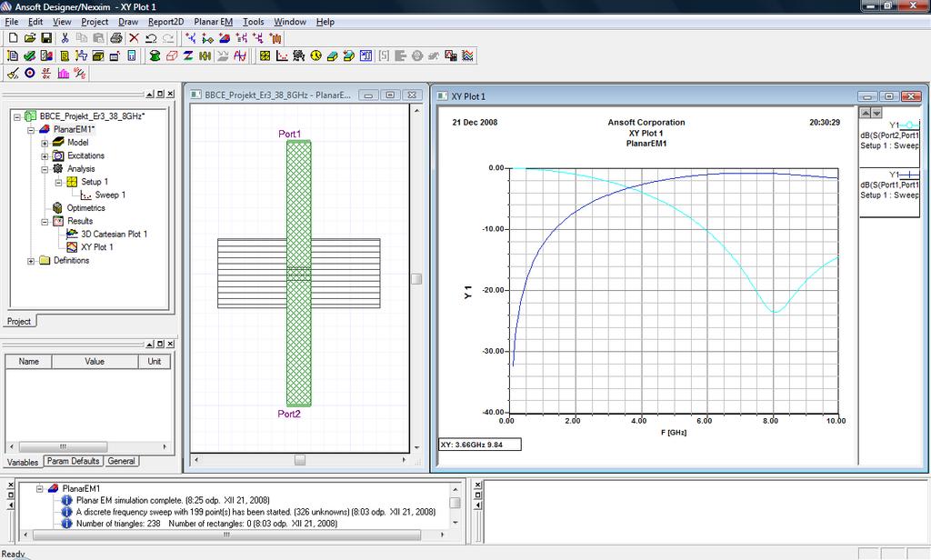Print using the printer icon

[116, 38]
